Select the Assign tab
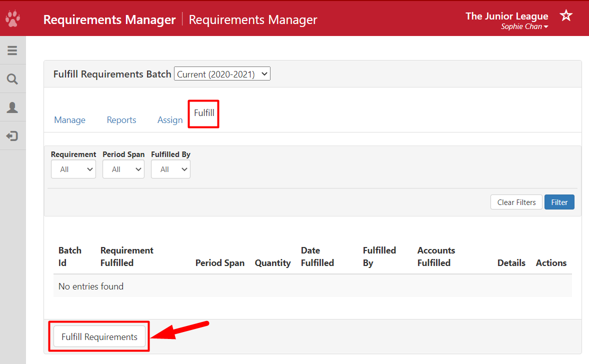 click(x=169, y=120)
